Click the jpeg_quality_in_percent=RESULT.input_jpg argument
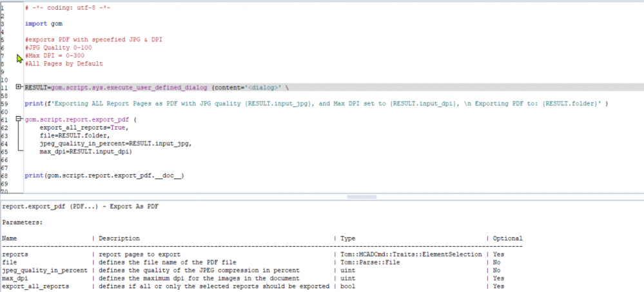The width and height of the screenshot is (644, 292). [x=116, y=144]
